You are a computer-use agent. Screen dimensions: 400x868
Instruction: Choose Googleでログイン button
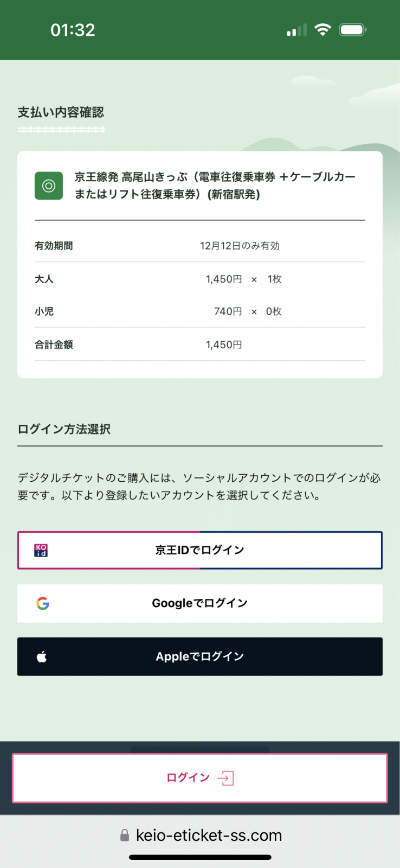(200, 603)
